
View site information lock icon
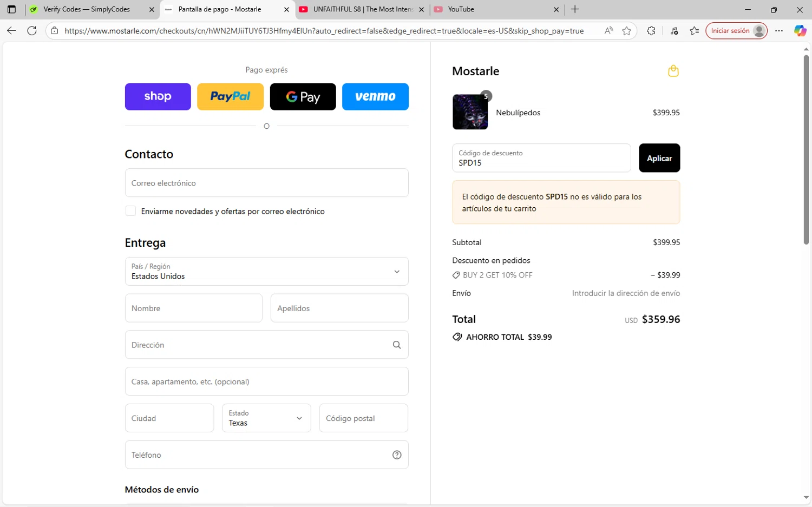[x=54, y=31]
